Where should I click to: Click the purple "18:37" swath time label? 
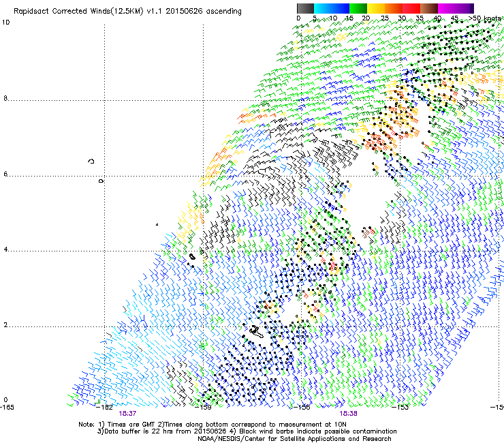(x=127, y=414)
